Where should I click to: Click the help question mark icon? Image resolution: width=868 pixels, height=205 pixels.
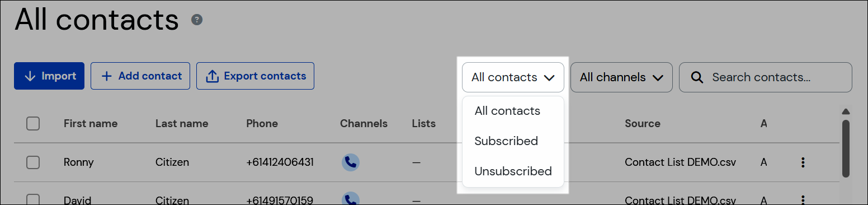197,20
